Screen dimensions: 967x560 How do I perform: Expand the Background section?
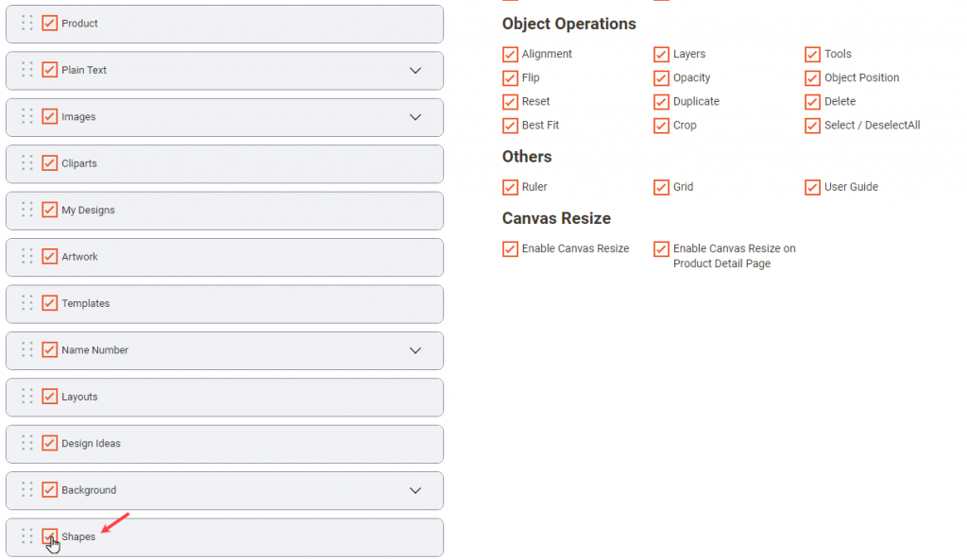click(416, 490)
